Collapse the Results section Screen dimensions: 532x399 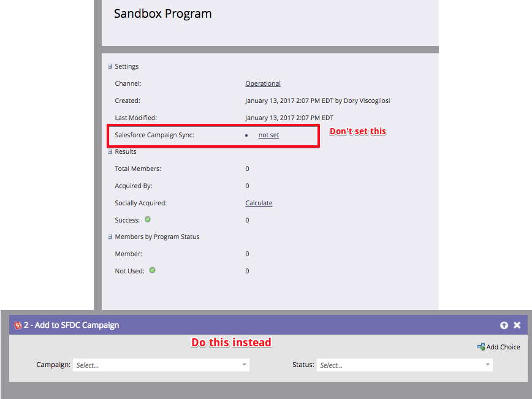[110, 151]
